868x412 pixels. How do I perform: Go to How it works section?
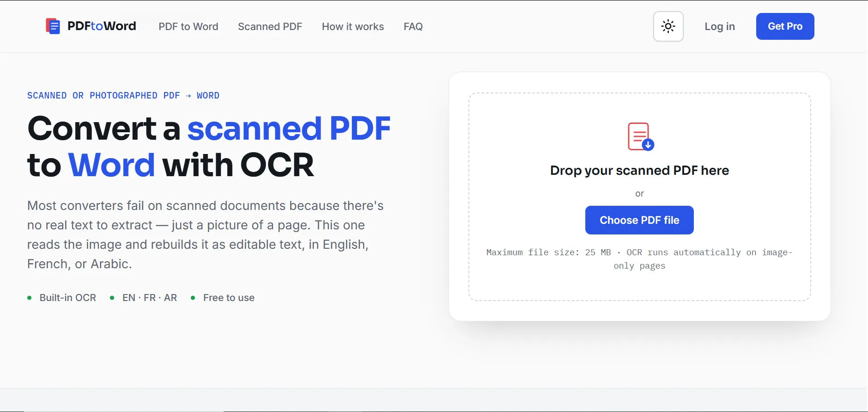click(x=353, y=26)
